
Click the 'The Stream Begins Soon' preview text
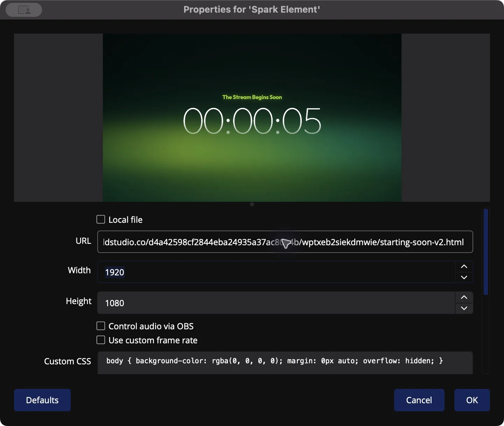point(252,97)
